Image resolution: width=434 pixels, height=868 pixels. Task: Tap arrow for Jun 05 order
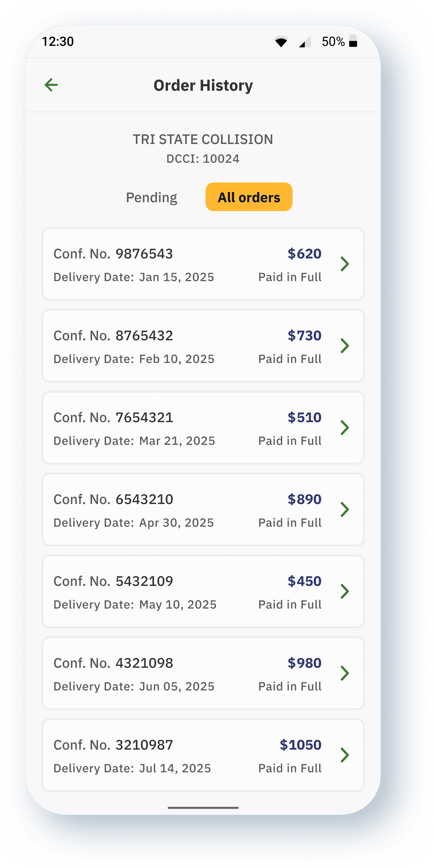pos(344,673)
